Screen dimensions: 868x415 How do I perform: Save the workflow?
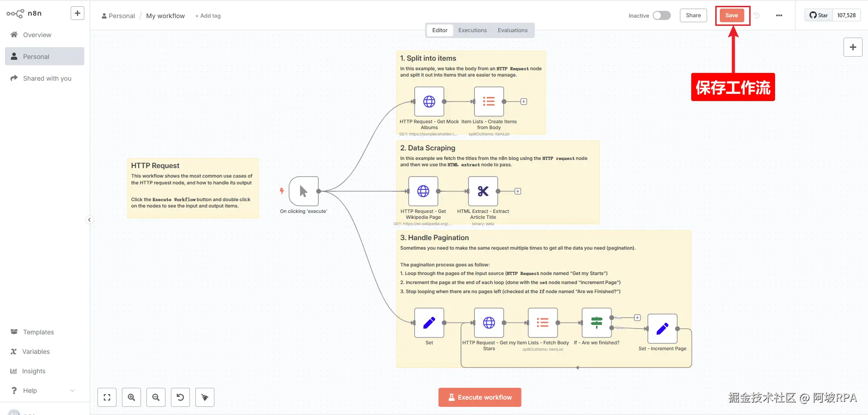(x=732, y=15)
